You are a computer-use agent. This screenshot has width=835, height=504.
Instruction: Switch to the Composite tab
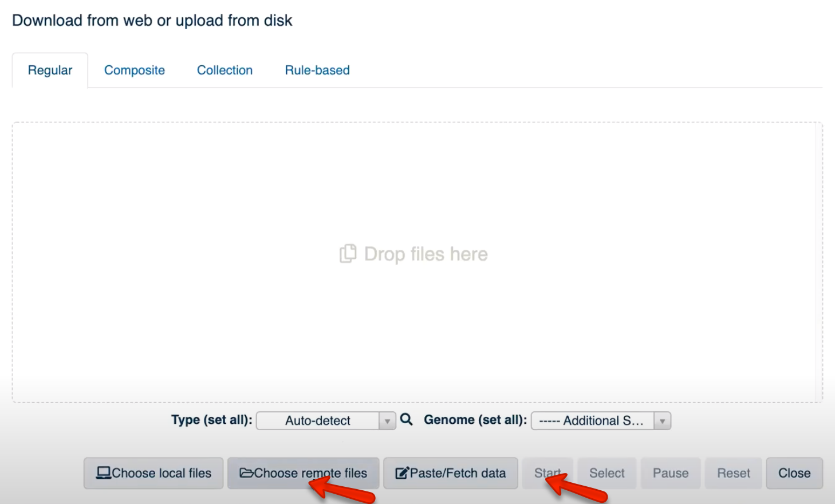coord(135,70)
